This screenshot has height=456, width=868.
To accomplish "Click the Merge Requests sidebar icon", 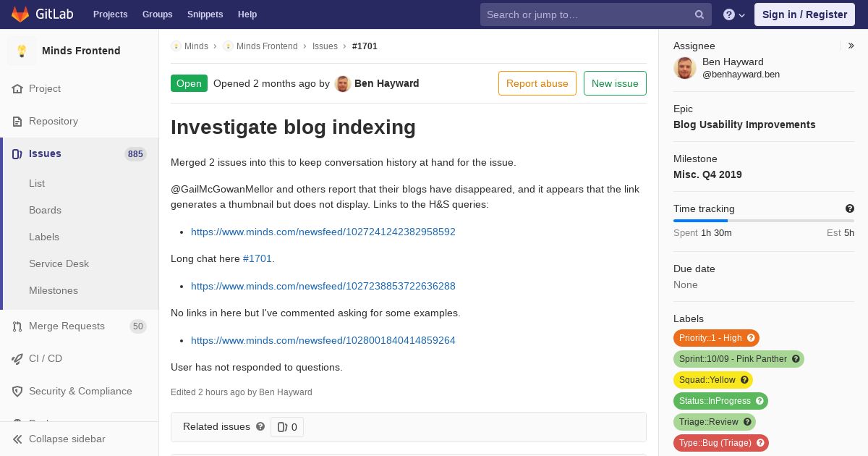I will point(17,326).
